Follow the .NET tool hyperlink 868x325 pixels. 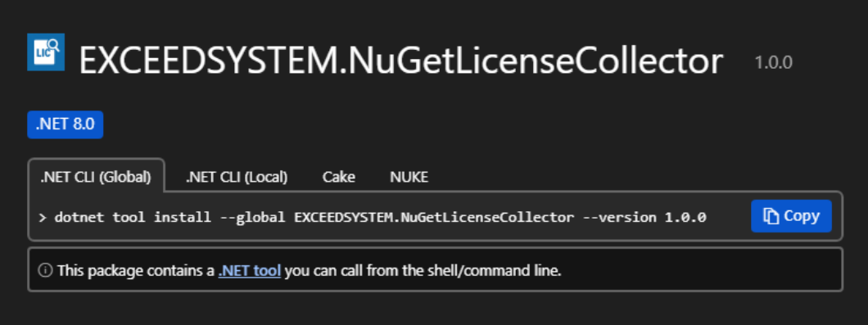(x=250, y=271)
